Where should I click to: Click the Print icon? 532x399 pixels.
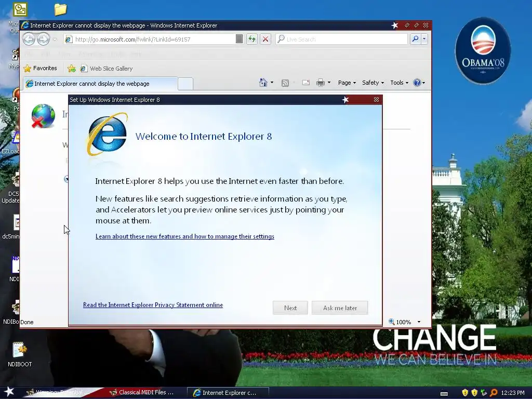(x=320, y=83)
